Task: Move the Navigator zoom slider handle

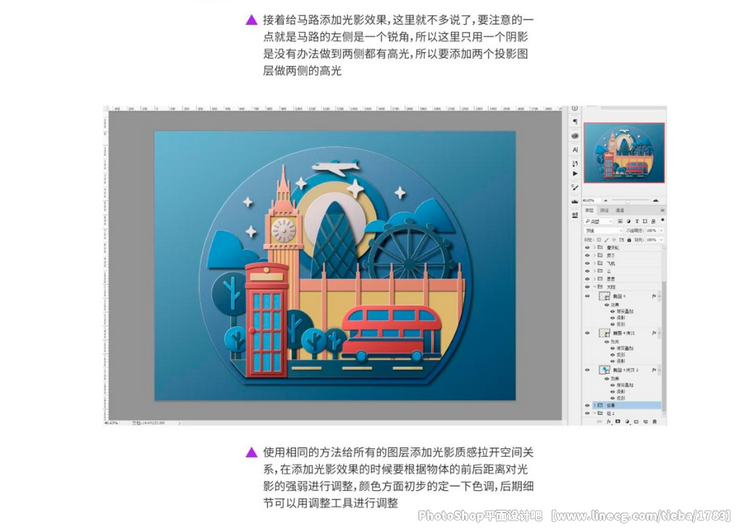Action: [628, 201]
